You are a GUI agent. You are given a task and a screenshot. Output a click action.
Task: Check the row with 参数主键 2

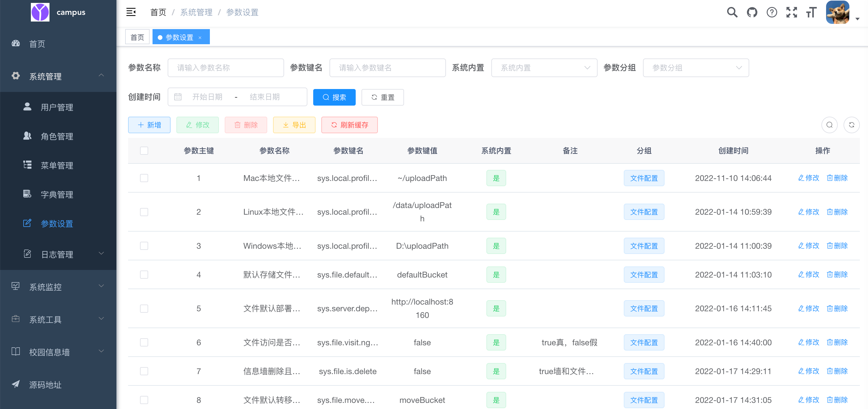click(144, 212)
